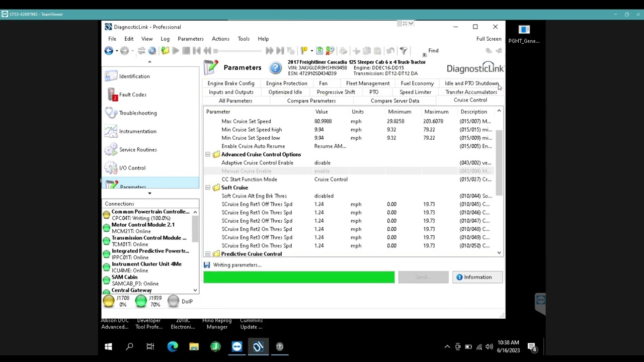Click the J1939 green status indicator
Viewport: 644px width, 362px height.
[x=141, y=301]
